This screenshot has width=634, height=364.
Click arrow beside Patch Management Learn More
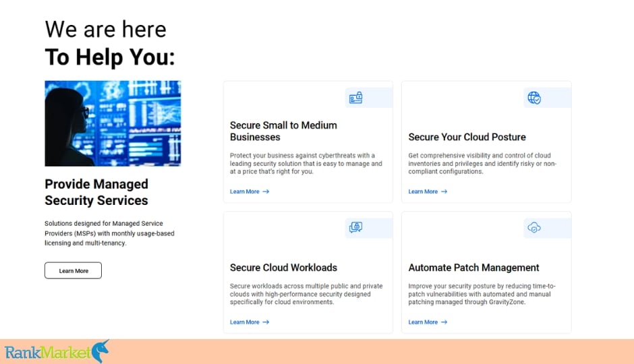point(444,322)
